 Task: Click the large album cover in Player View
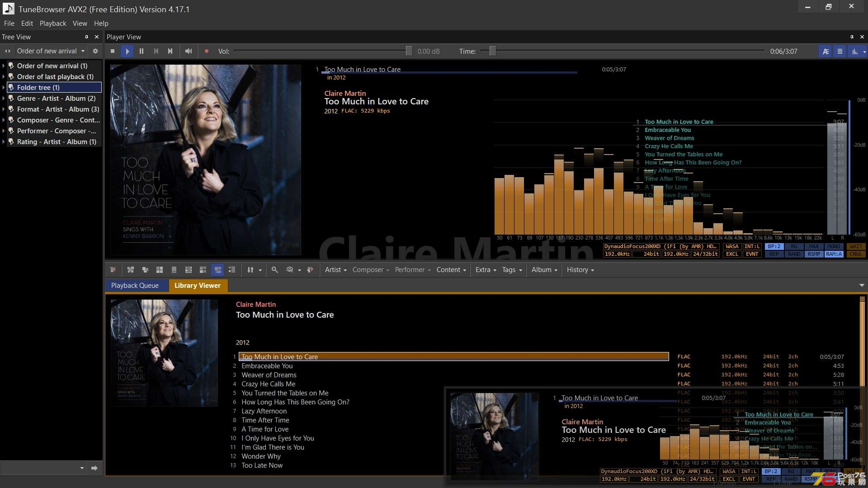coord(206,160)
